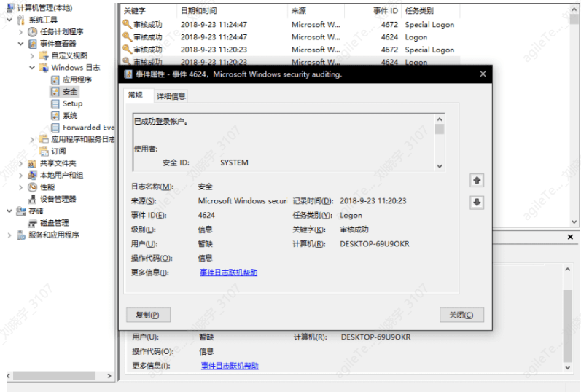Click key icon of 11:24:47 event 4624

point(127,36)
